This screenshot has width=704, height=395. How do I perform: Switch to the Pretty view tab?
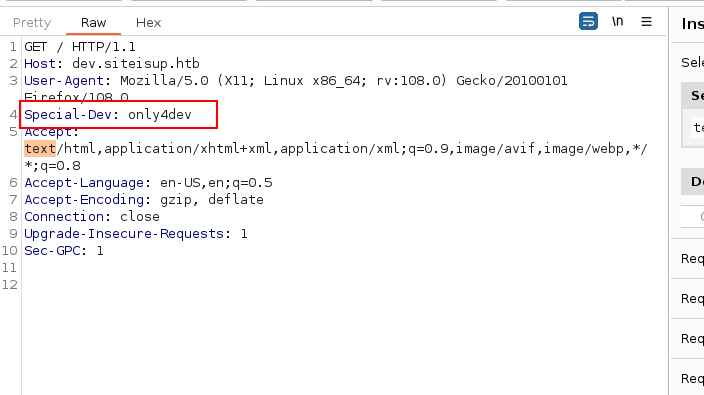(32, 22)
